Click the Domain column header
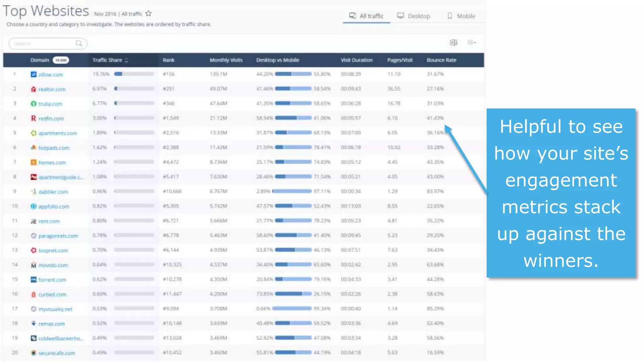Viewport: 644px width, 362px height. [40, 60]
